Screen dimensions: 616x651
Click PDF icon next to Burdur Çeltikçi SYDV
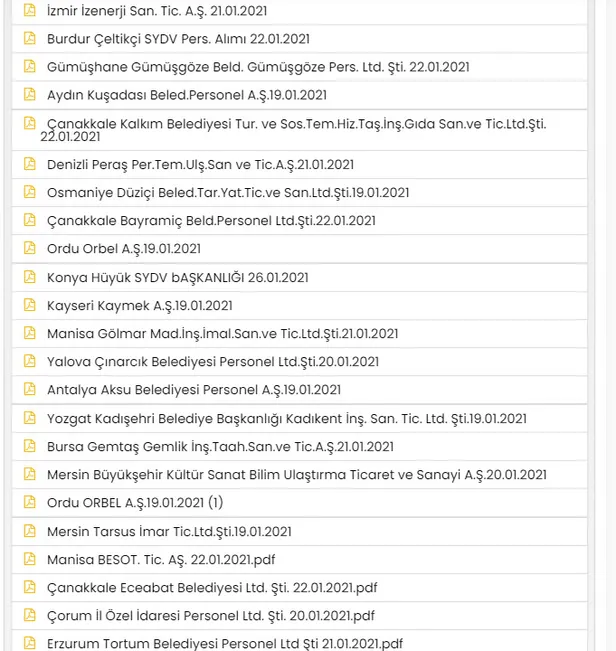click(x=29, y=39)
